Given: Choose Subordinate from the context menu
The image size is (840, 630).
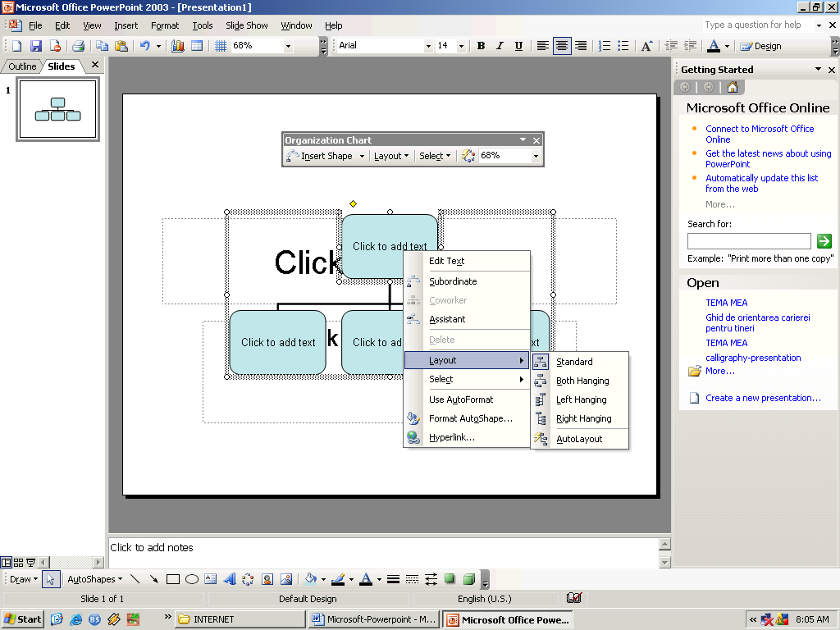Looking at the screenshot, I should (467, 281).
